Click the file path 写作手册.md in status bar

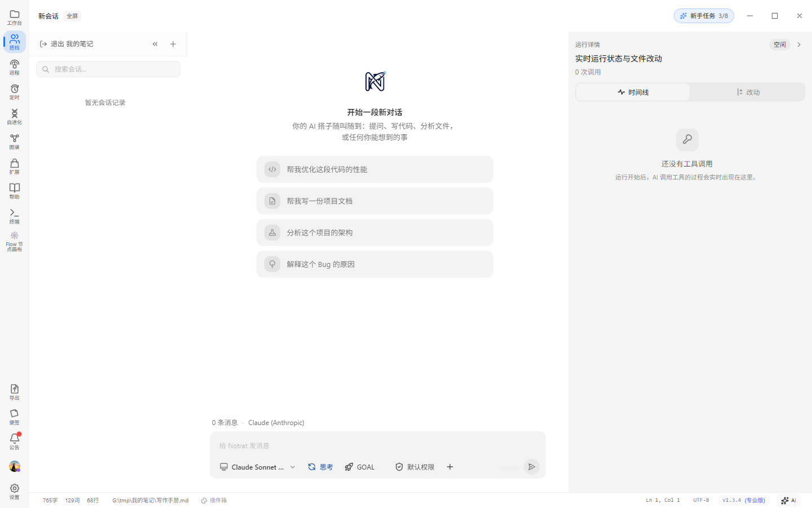pyautogui.click(x=150, y=501)
